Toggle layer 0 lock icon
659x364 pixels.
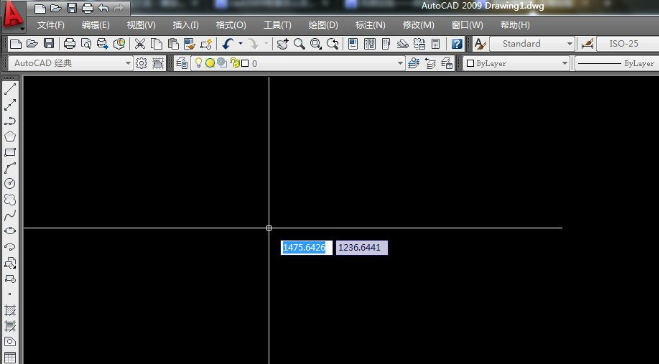click(x=235, y=63)
